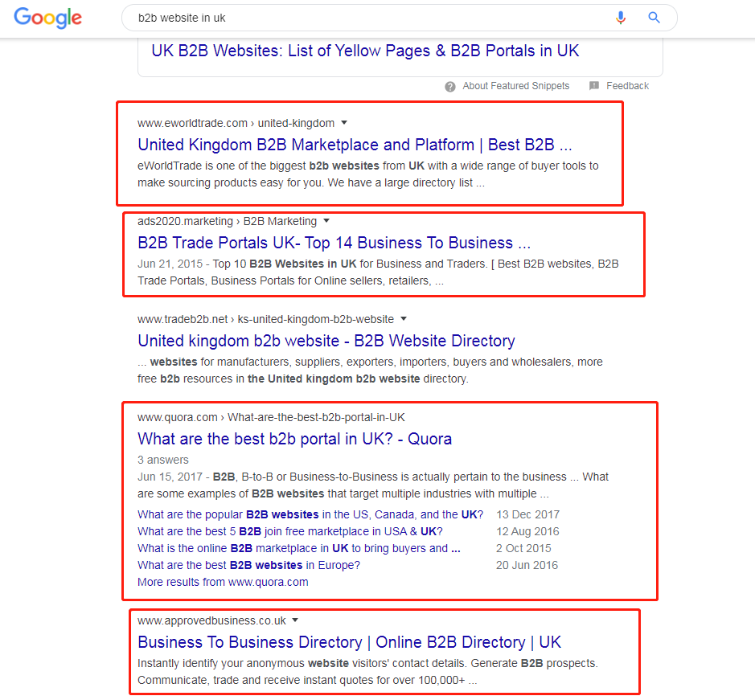Open What are the best b2b portal Quora result
The height and width of the screenshot is (700, 755).
click(x=294, y=439)
